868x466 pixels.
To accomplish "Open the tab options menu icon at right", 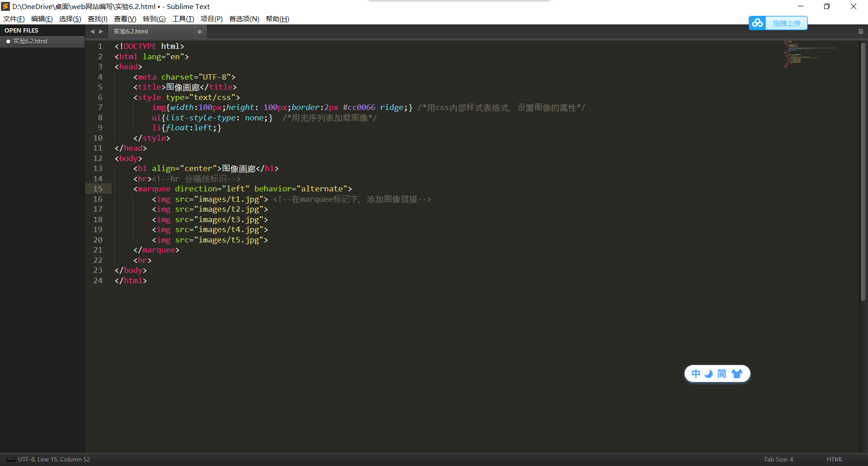I will pyautogui.click(x=861, y=31).
